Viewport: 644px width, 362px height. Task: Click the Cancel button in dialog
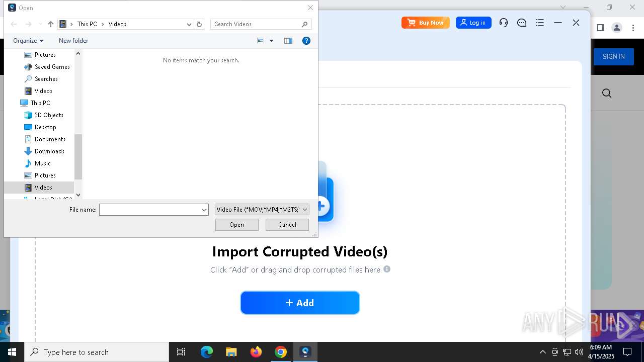[x=287, y=225]
